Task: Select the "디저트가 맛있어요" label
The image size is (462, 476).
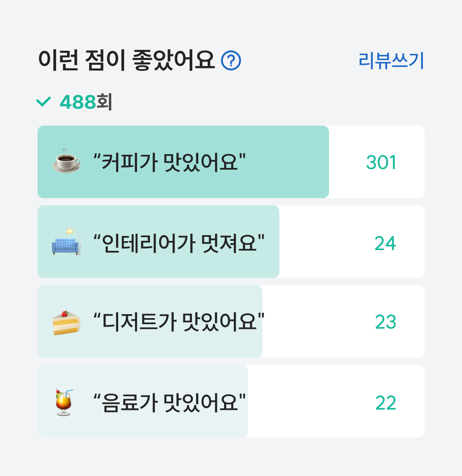Action: pos(179,322)
